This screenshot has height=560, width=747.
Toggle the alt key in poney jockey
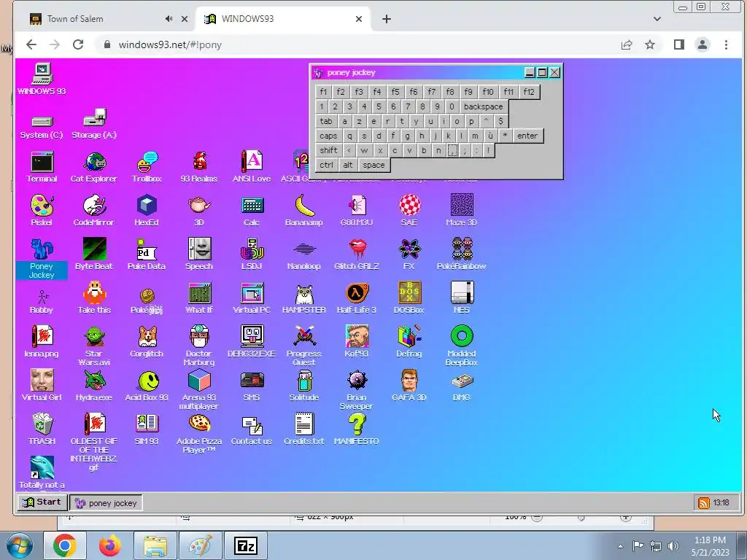pyautogui.click(x=348, y=165)
